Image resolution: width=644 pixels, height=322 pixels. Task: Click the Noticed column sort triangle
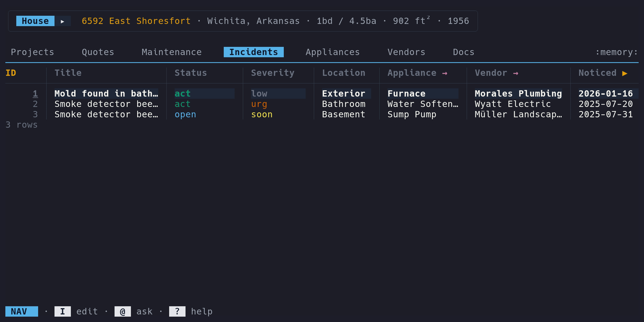point(625,73)
